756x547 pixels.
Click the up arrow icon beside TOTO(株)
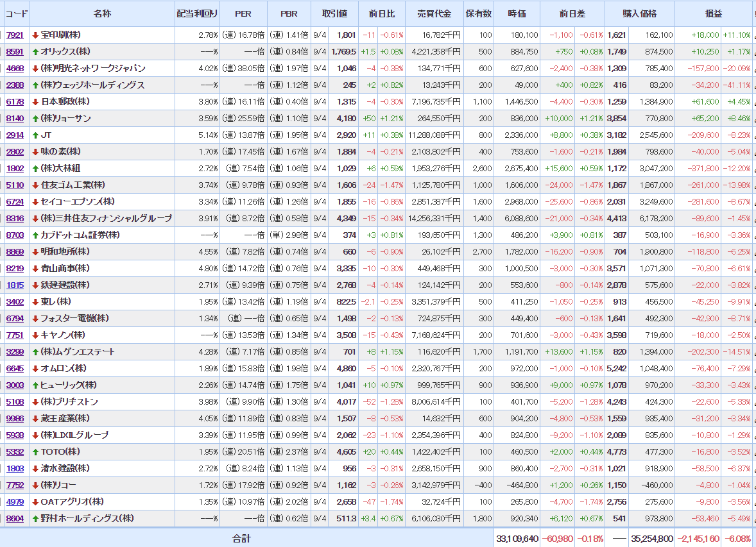[35, 452]
